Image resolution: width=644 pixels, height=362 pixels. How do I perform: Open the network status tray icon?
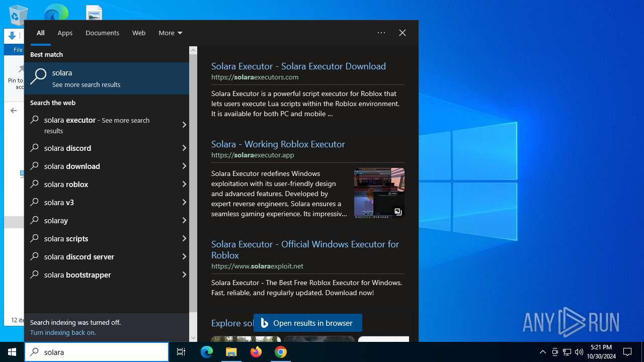tap(567, 352)
